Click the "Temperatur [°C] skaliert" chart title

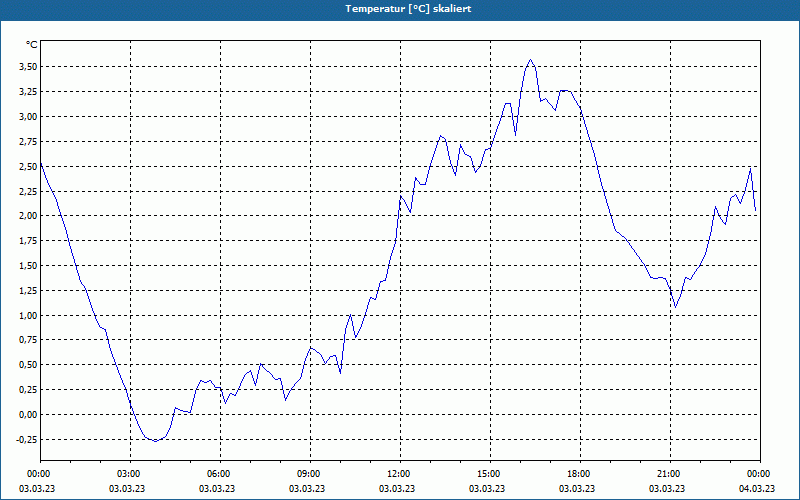coord(408,9)
